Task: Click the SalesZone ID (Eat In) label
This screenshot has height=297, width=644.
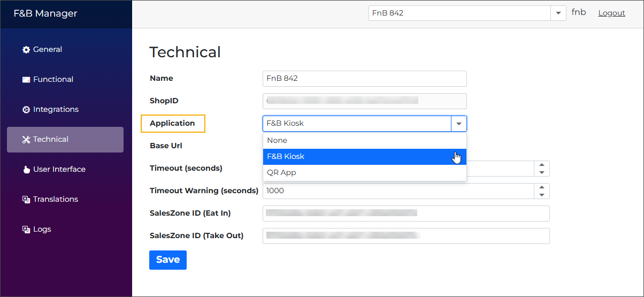Action: tap(190, 213)
